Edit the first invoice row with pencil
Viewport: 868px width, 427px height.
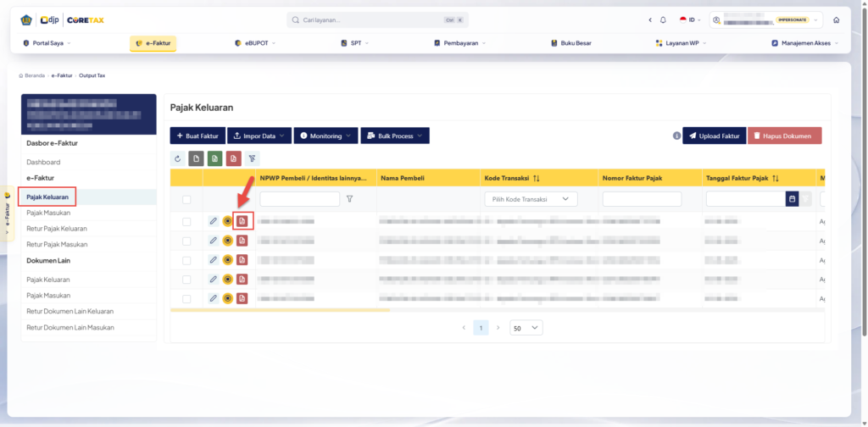[213, 221]
